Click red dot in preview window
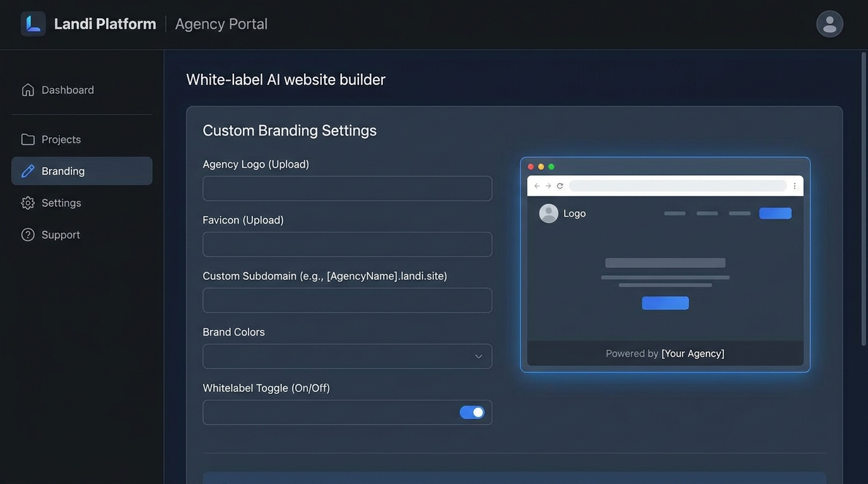The image size is (868, 484). (x=531, y=166)
